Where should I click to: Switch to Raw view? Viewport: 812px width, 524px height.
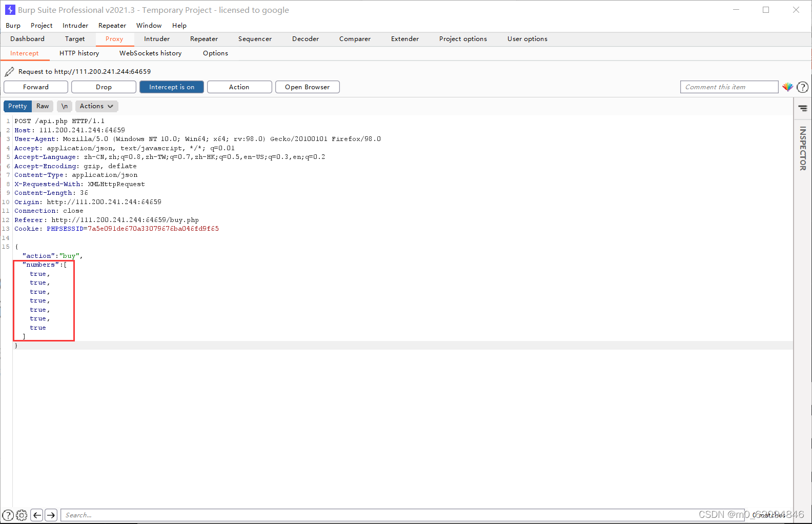[x=43, y=106]
